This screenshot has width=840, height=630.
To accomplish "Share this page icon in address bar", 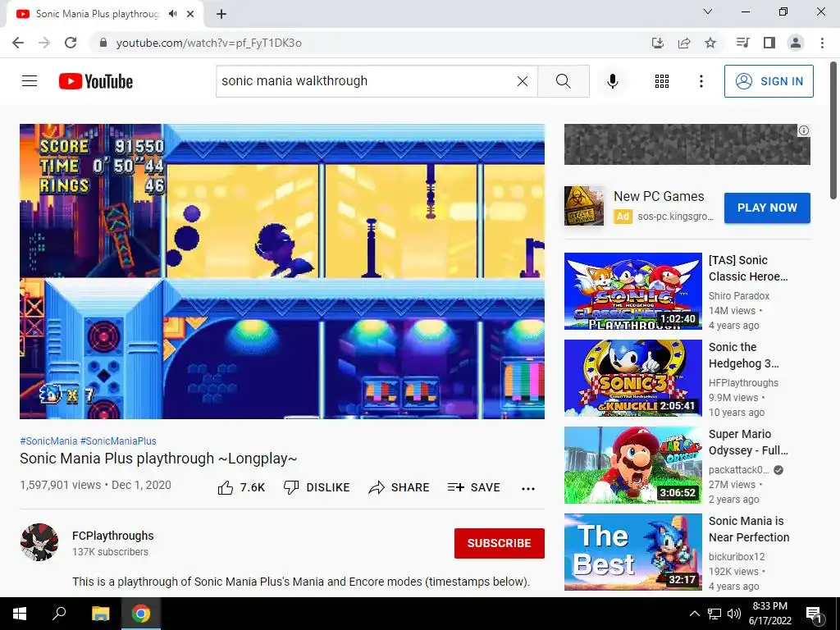I will click(684, 43).
